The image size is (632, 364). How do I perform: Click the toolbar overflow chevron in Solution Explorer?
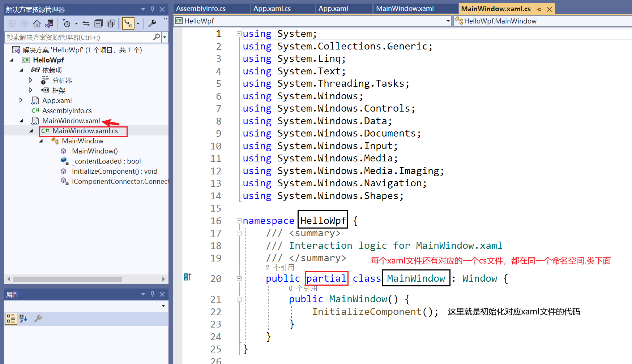coord(165,19)
